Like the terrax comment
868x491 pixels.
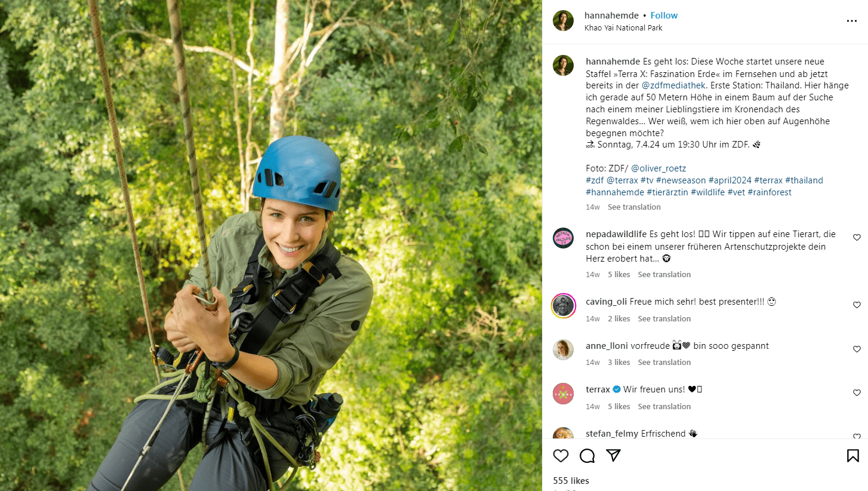click(857, 393)
